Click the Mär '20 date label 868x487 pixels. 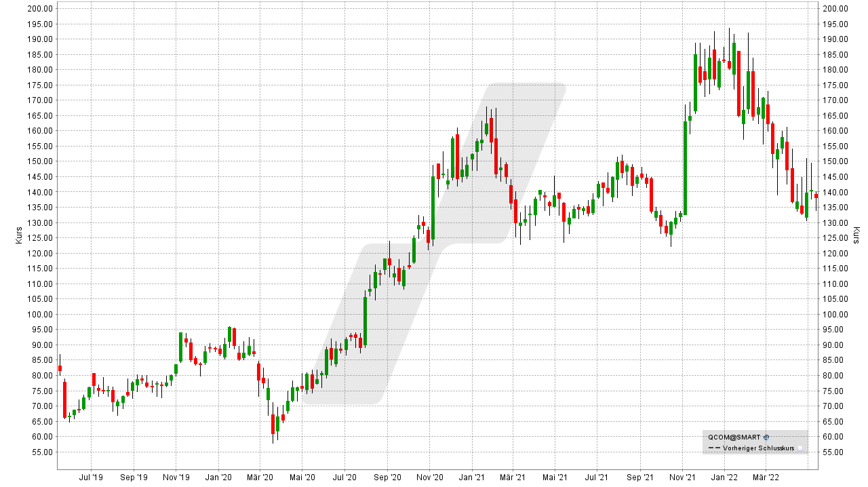click(x=260, y=478)
